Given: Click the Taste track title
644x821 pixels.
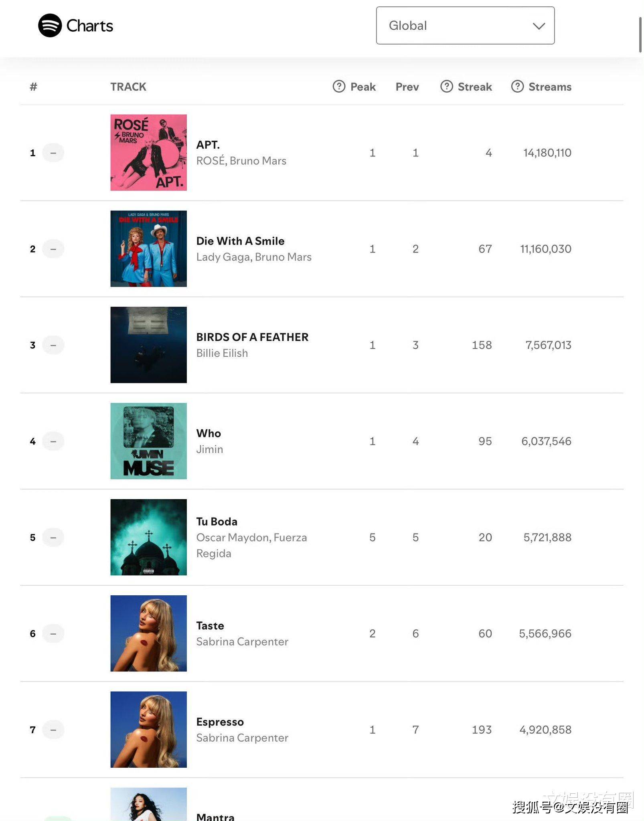Looking at the screenshot, I should point(210,626).
